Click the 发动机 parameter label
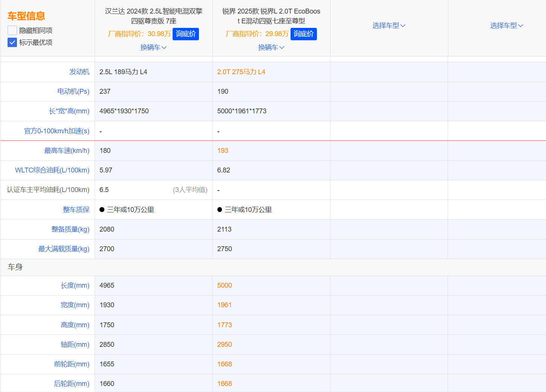 click(80, 72)
